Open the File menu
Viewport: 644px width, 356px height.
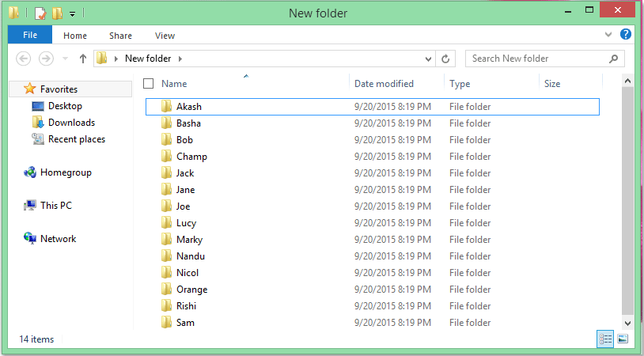(x=30, y=35)
